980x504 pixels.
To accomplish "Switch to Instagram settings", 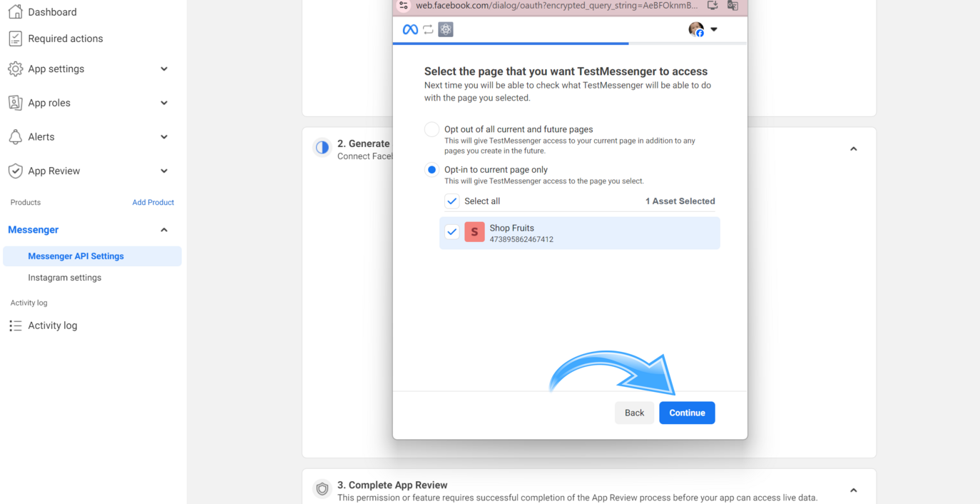I will point(64,277).
